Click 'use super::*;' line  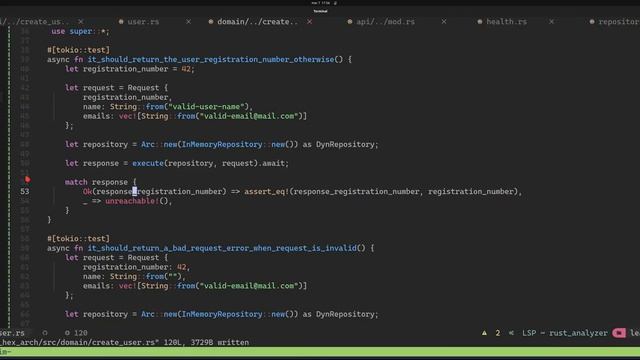[x=80, y=31]
